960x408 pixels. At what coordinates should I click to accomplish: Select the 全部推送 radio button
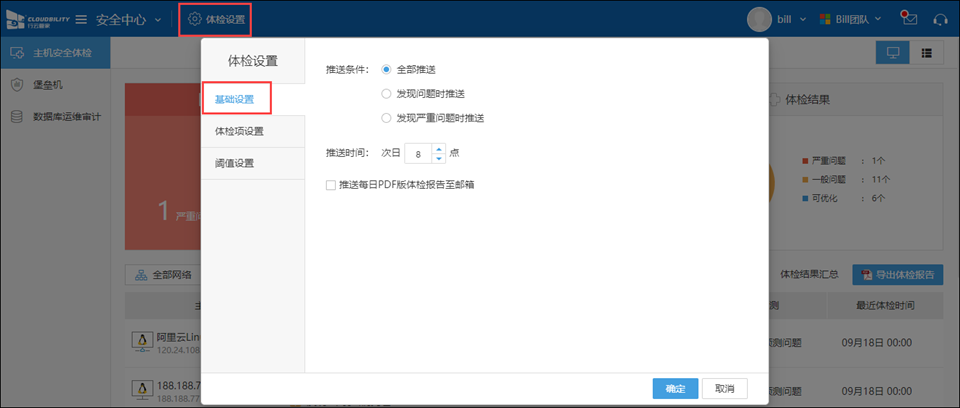[x=386, y=70]
